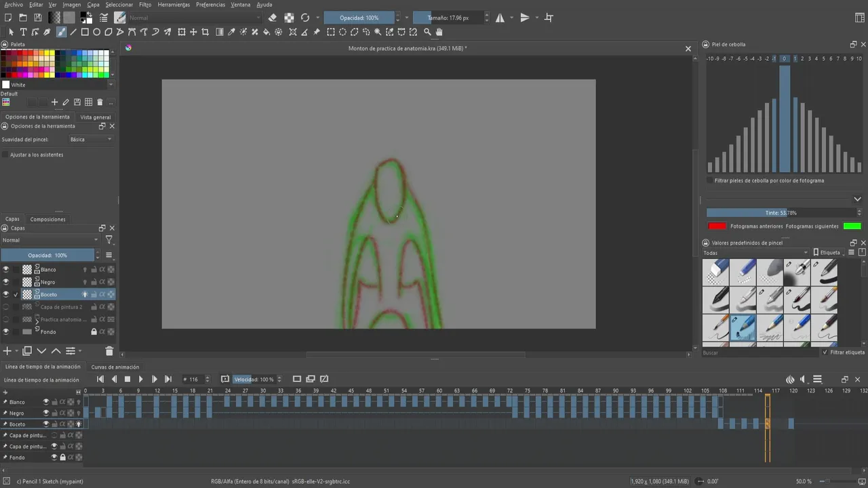Reload original brush preset
Viewport: 868px width, 488px height.
305,18
